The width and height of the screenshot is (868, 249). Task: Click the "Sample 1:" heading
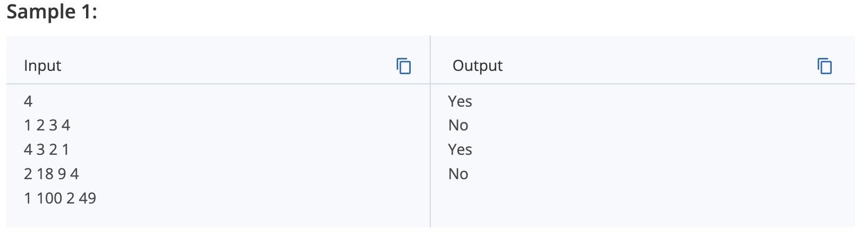point(52,11)
